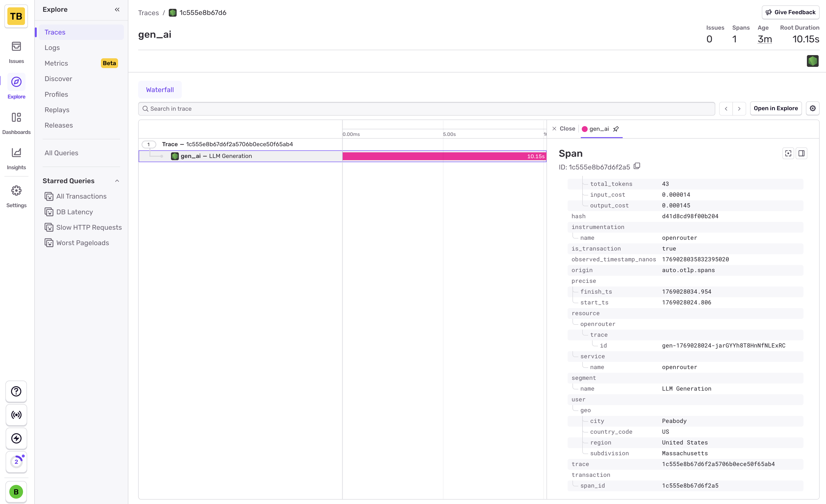Toggle the span details fullscreen icon
This screenshot has height=504, width=826.
point(788,154)
